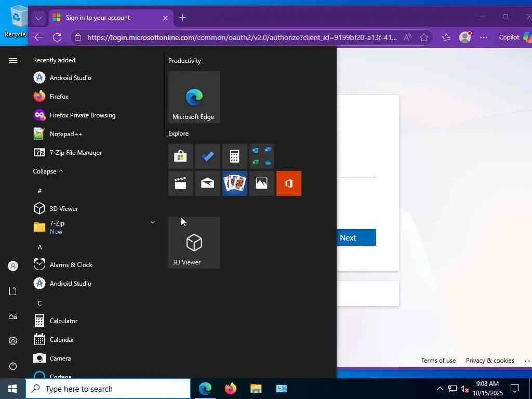Open Documents from Start sidebar

point(13,291)
